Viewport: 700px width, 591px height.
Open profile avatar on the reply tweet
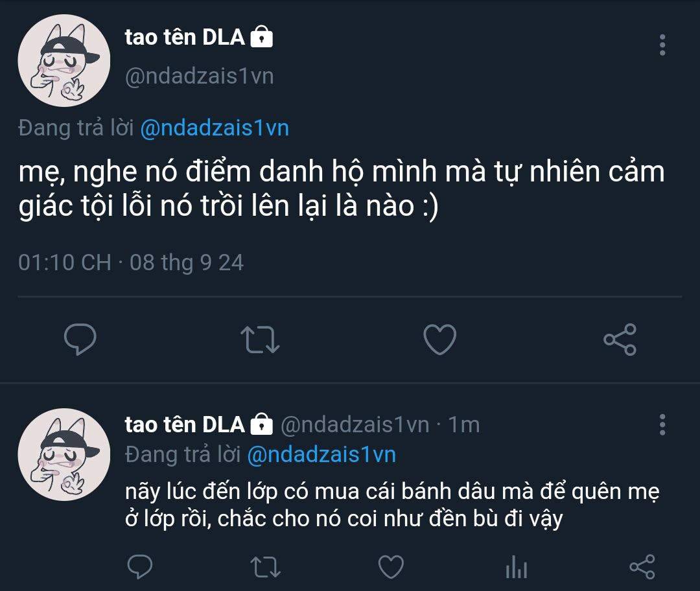click(64, 454)
